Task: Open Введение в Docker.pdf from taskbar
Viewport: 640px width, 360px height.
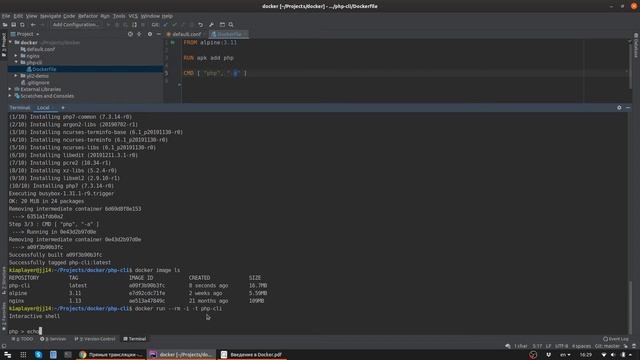Action: click(252, 355)
